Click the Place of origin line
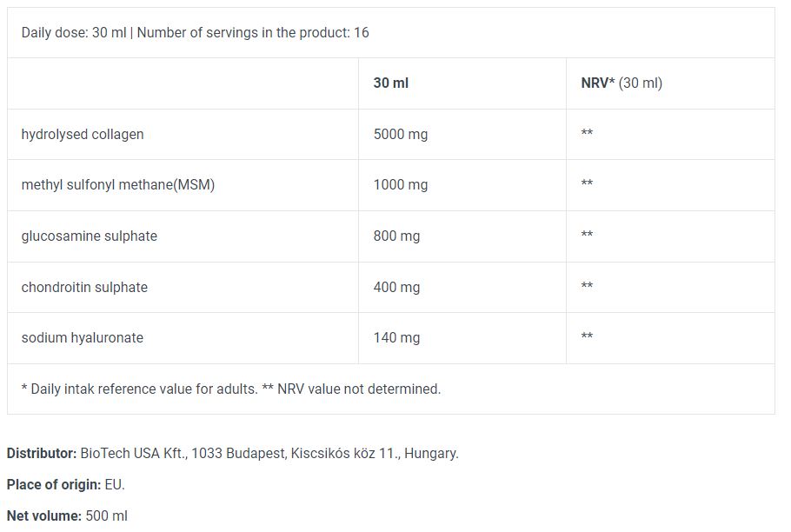This screenshot has width=791, height=532. click(x=65, y=485)
